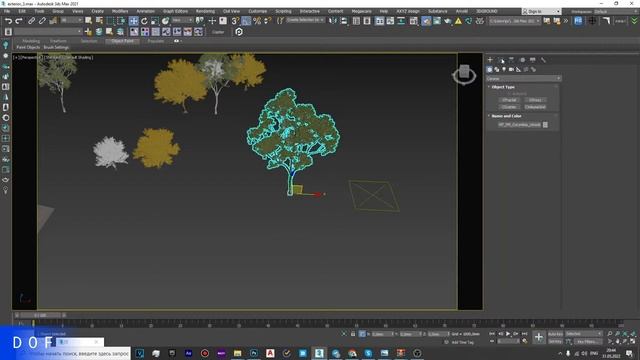
Task: Open the reference coordinate system dropdown
Action: 182,20
